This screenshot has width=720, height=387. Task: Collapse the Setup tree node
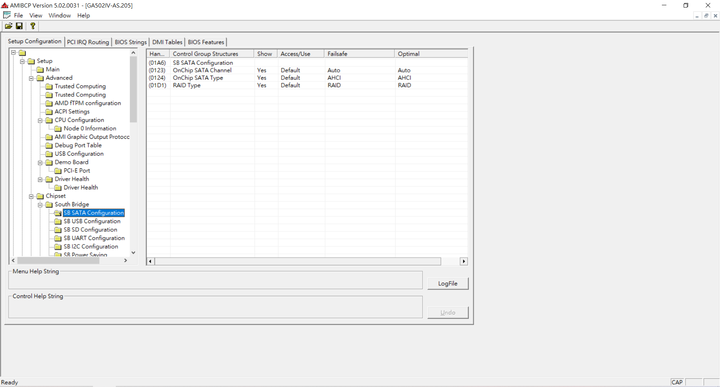pos(22,61)
